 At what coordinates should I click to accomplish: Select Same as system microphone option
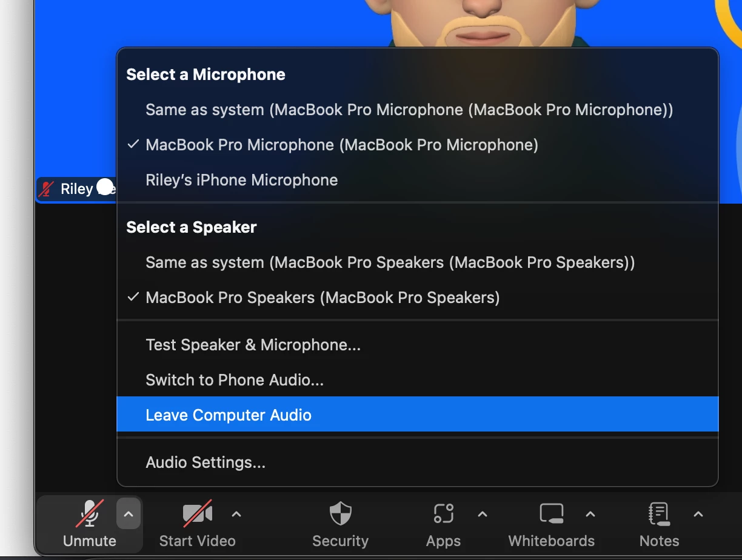pos(417,110)
